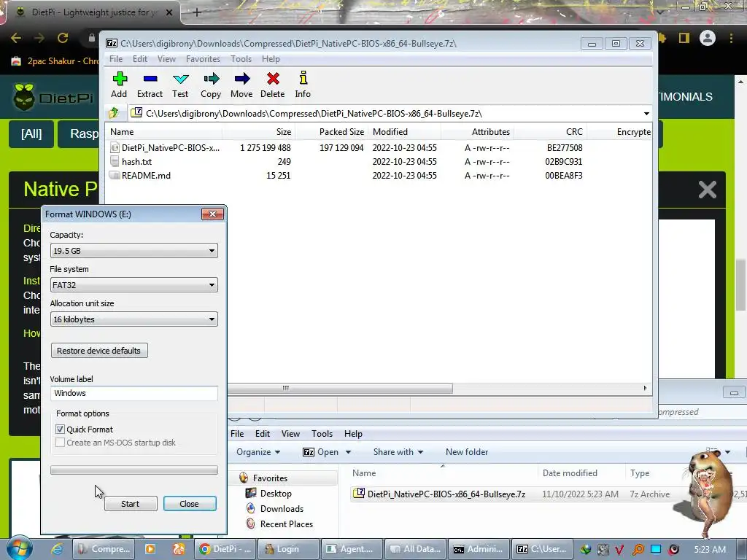The height and width of the screenshot is (560, 747).
Task: Select hash.txt in 7-Zip list
Action: (x=136, y=161)
